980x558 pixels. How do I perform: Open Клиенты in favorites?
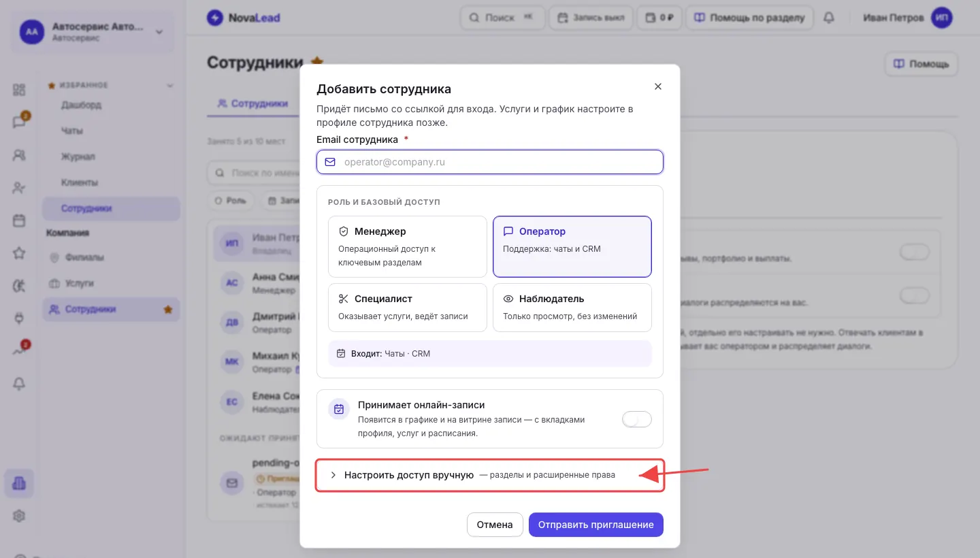click(80, 182)
